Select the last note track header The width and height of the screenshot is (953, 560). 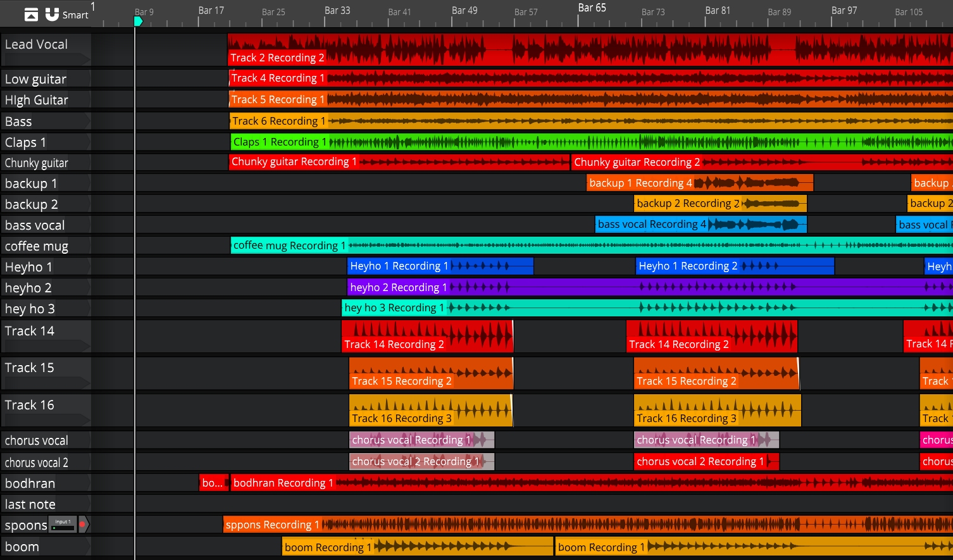pos(46,504)
